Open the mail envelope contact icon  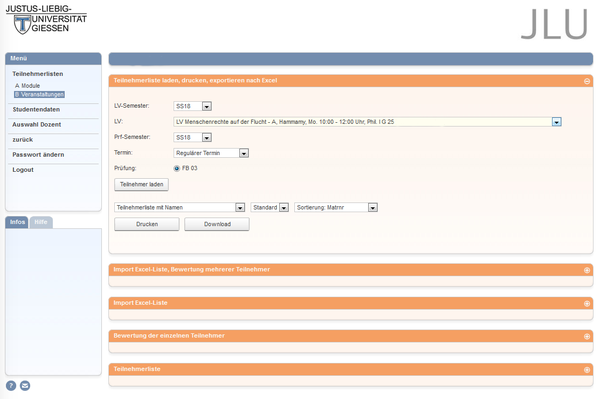click(25, 386)
